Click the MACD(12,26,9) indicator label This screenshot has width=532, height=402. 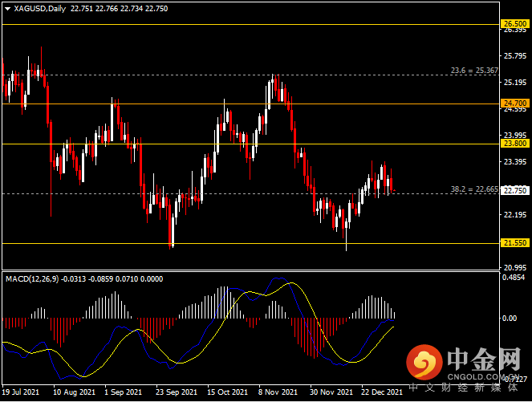point(32,279)
